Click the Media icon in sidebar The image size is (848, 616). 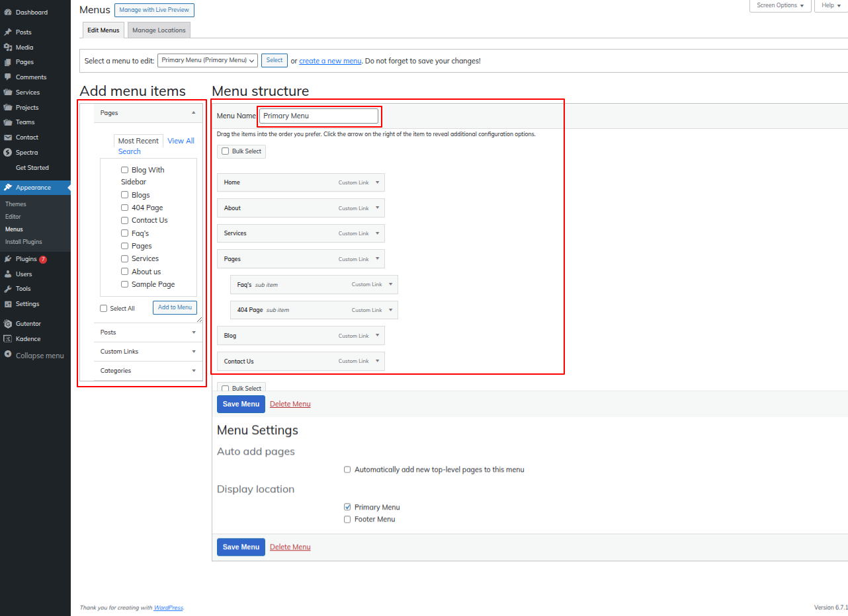tap(8, 48)
